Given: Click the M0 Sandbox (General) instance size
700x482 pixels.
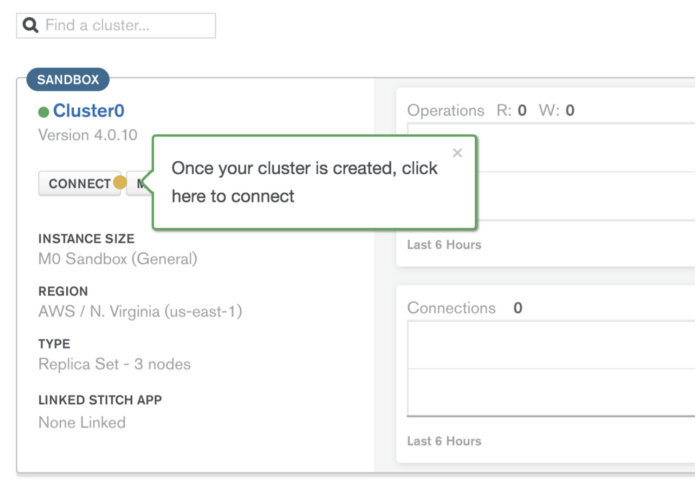Looking at the screenshot, I should [118, 259].
